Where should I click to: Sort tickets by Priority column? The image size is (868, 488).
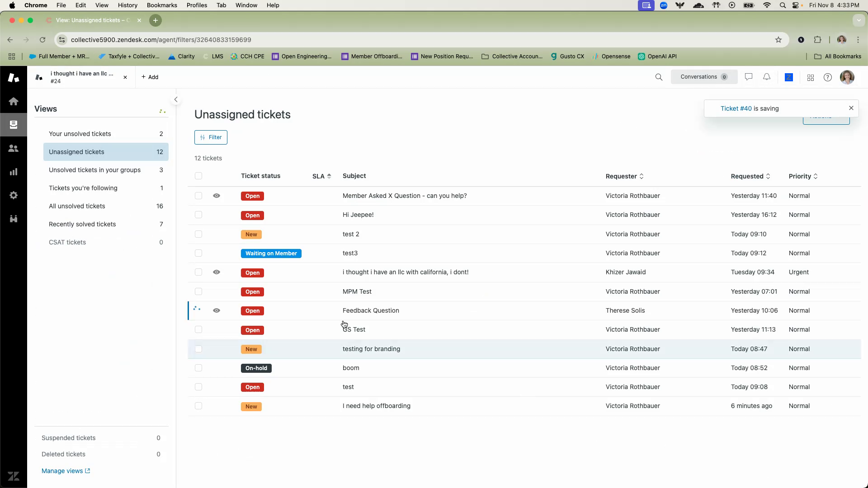(x=803, y=176)
